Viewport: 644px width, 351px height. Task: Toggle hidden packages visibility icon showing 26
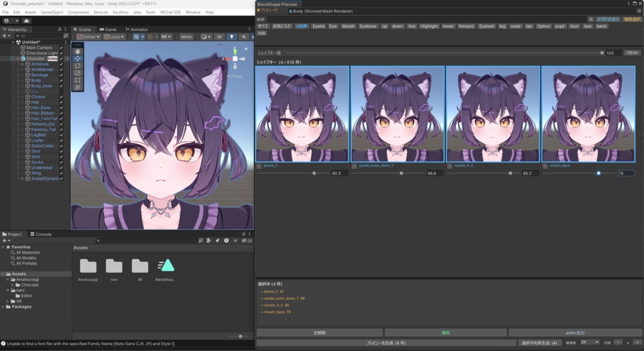pyautogui.click(x=247, y=240)
